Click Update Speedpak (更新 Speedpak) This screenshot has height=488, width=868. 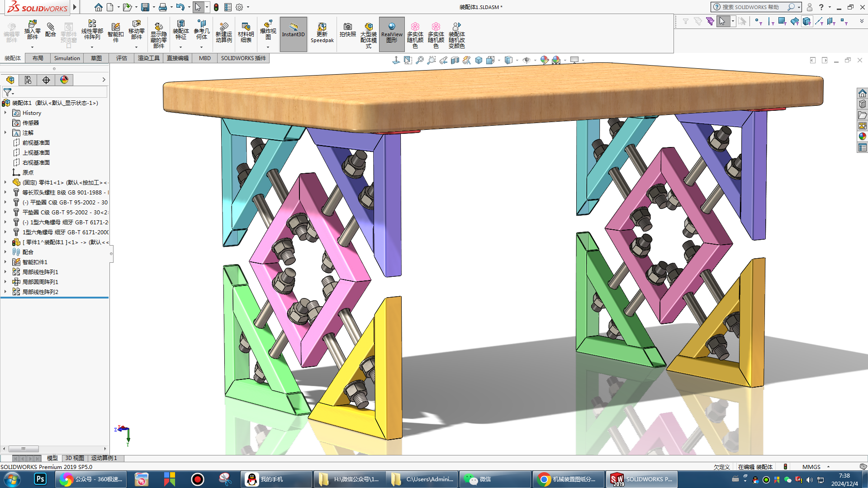pos(322,33)
